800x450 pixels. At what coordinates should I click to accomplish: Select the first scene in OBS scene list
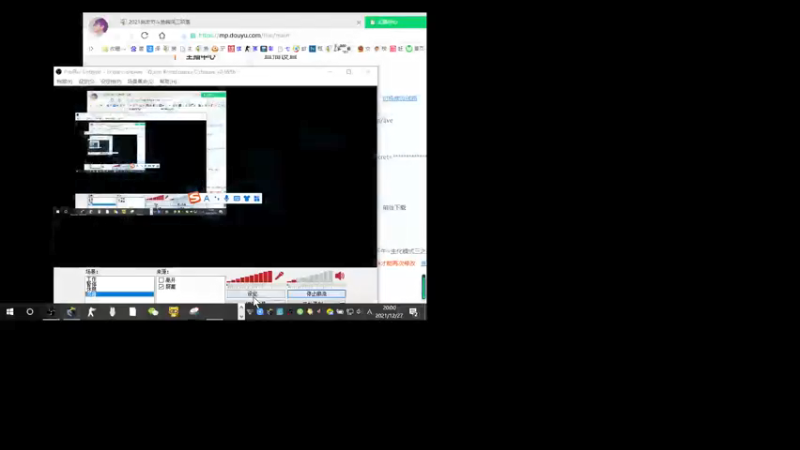(119, 280)
